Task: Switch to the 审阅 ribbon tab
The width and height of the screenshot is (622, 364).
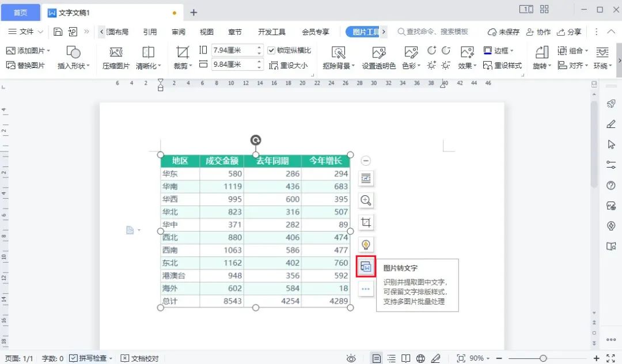Action: coord(178,32)
